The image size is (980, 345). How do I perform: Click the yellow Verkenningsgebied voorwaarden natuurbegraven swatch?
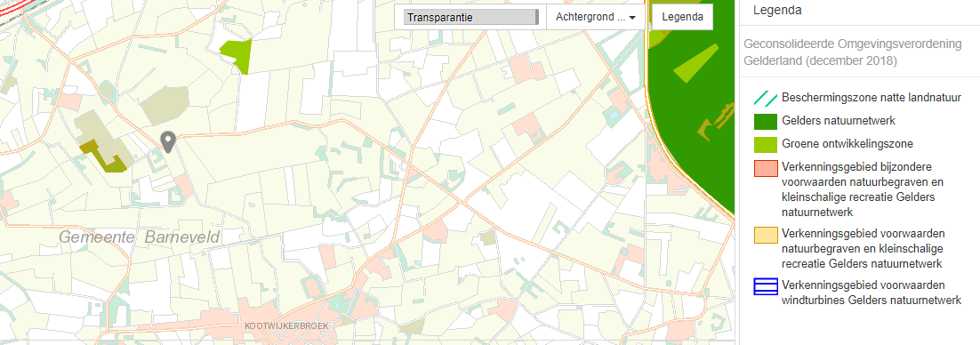point(766,235)
